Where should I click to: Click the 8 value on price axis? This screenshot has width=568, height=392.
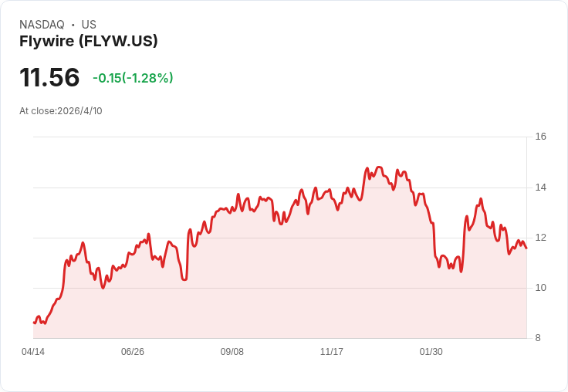539,338
